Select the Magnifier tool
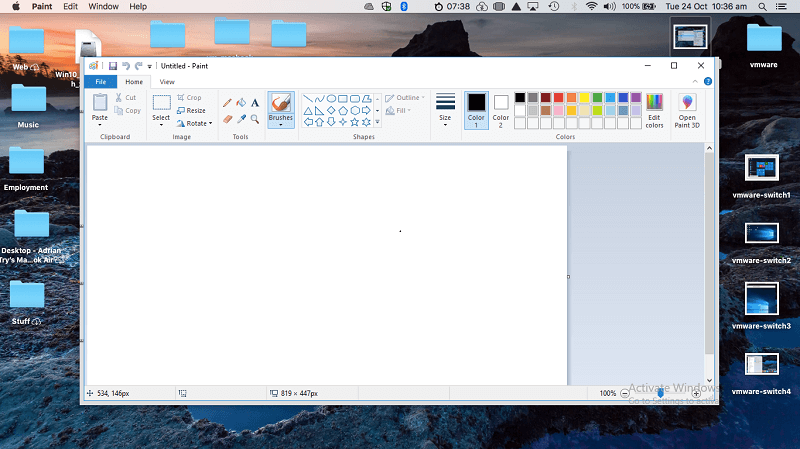Screen dimensions: 800x449 (255, 119)
